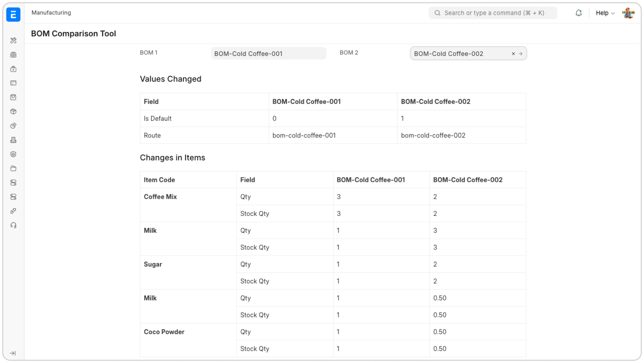Open the notifications bell
This screenshot has height=363, width=644.
pos(578,13)
